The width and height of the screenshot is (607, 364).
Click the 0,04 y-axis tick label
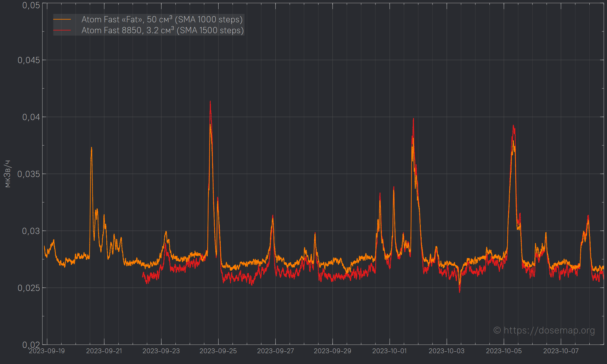[31, 117]
